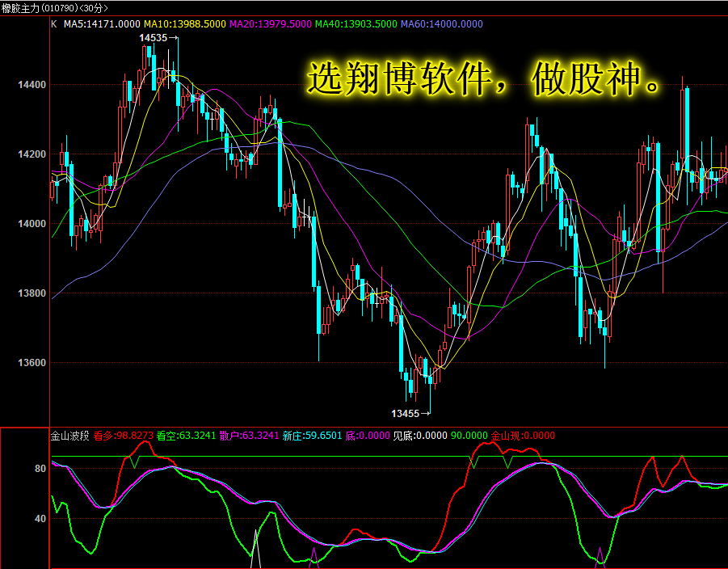Select the 看多 indicator value label
728x569 pixels.
point(123,436)
